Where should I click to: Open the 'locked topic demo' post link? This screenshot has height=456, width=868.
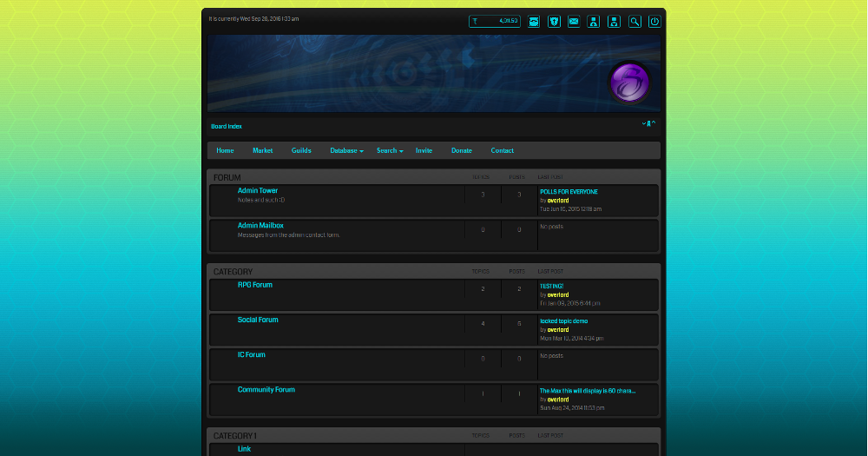click(563, 321)
